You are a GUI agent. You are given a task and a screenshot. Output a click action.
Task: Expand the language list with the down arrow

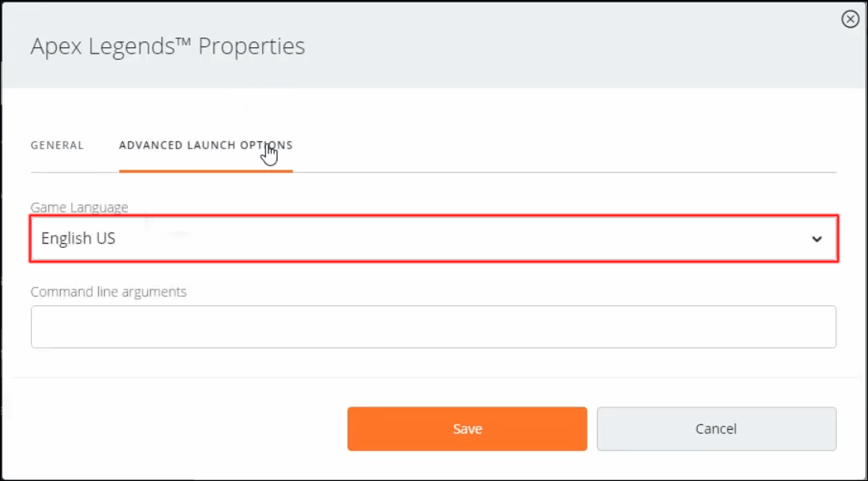(x=817, y=239)
